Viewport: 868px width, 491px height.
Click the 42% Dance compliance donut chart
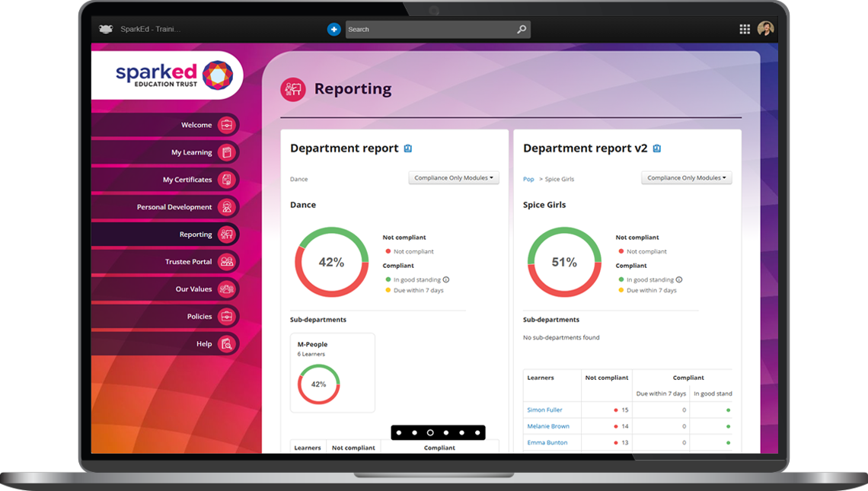coord(332,262)
